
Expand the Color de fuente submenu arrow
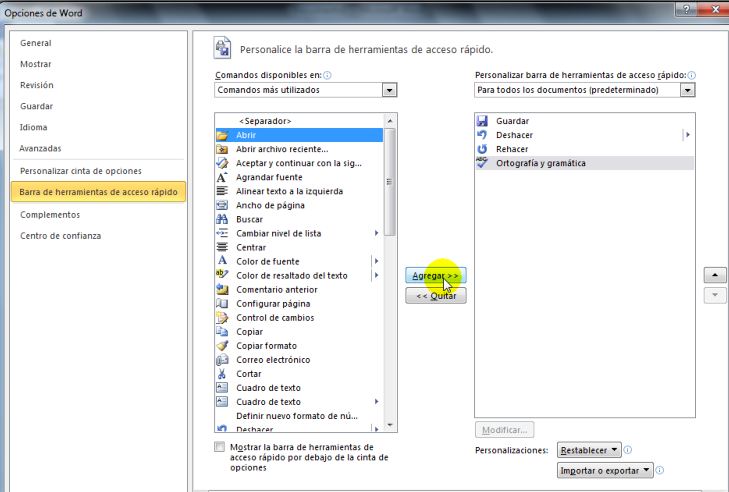(377, 261)
